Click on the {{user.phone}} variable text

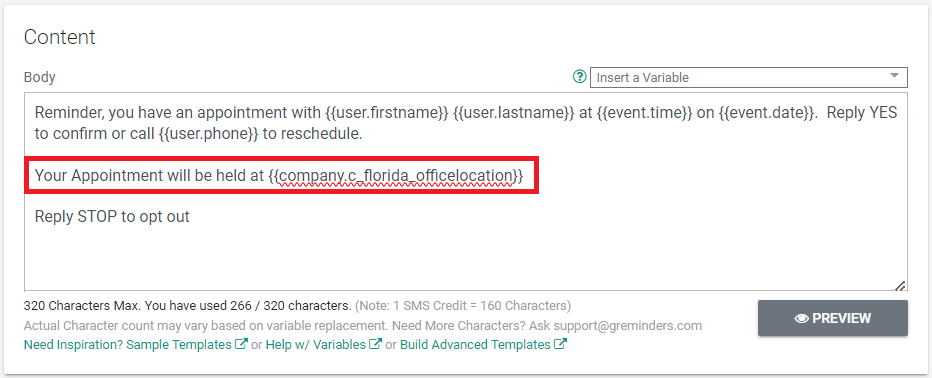[x=209, y=134]
